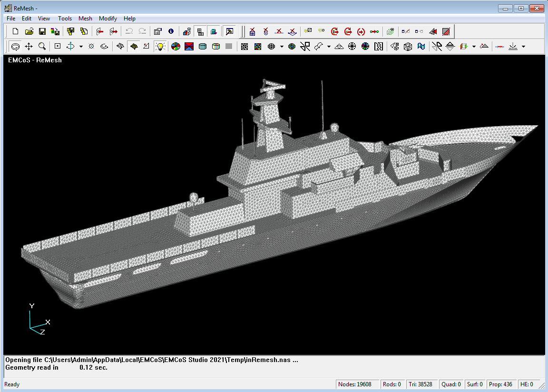This screenshot has height=392, width=548.
Task: Select the rotate view tool
Action: click(x=15, y=47)
